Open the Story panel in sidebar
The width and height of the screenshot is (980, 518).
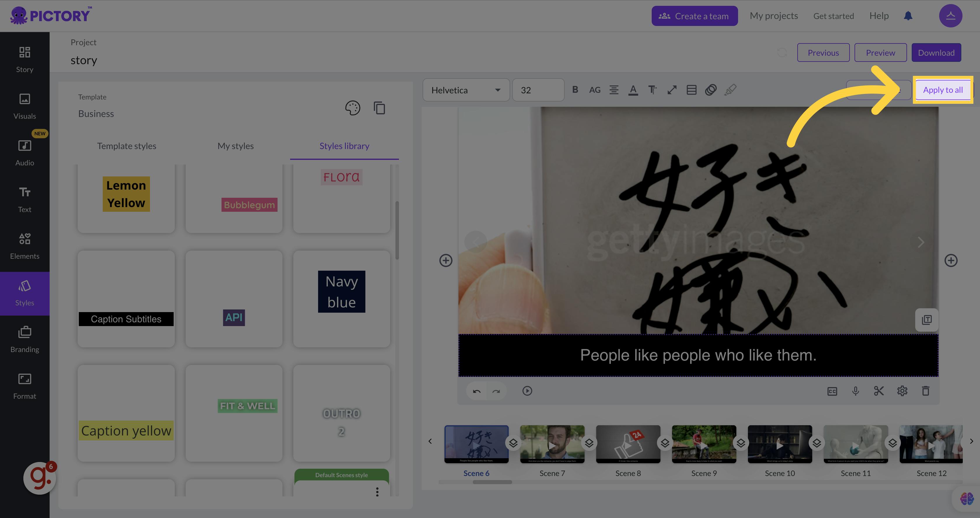pyautogui.click(x=25, y=59)
